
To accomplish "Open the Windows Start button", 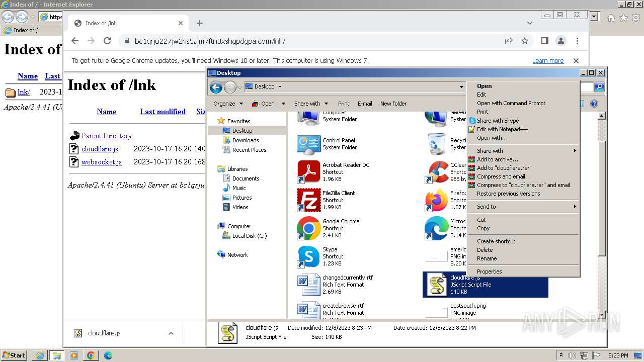I will tap(14, 355).
